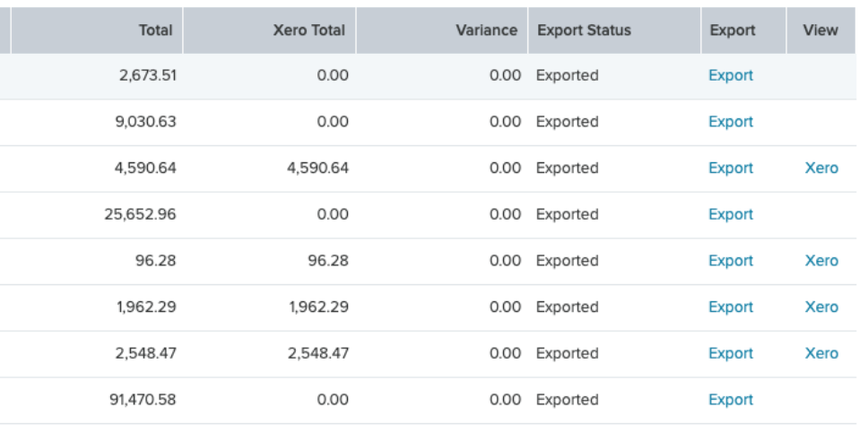Click Export link for 96.28 row
868x425 pixels.
click(731, 261)
